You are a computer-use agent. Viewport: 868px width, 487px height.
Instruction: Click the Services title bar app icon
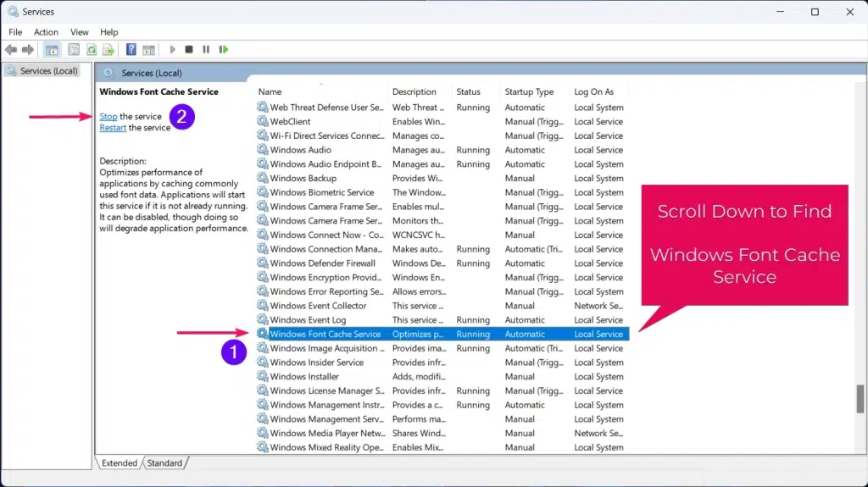coord(13,12)
